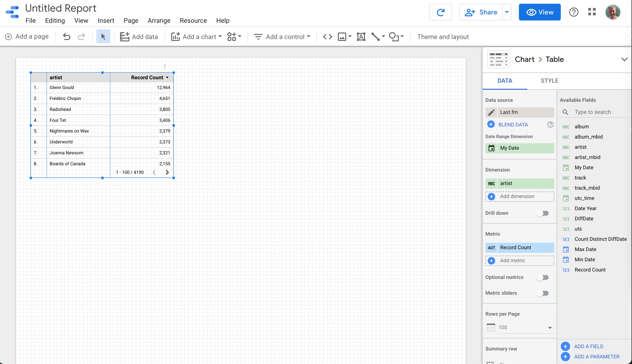Image resolution: width=632 pixels, height=364 pixels.
Task: Toggle Record Count column sort arrow
Action: click(167, 78)
